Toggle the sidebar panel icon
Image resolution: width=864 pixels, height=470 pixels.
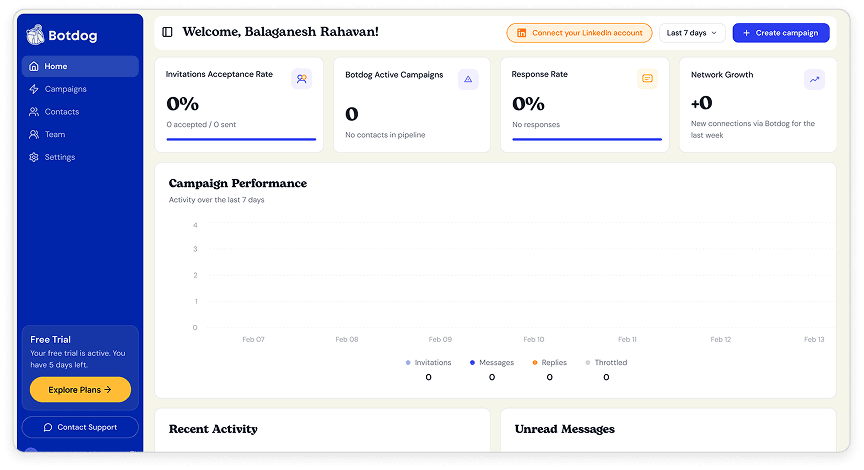point(168,32)
